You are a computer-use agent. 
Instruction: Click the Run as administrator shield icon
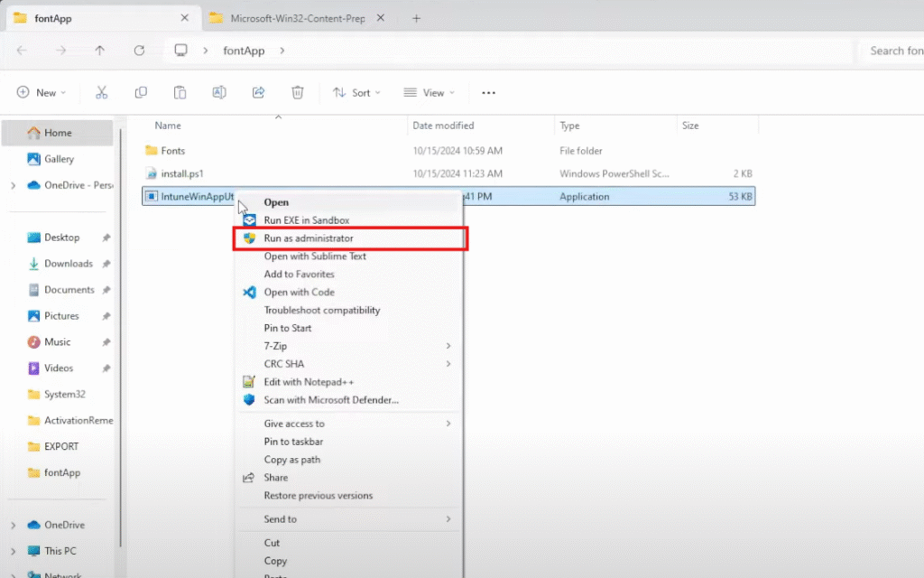(x=249, y=238)
